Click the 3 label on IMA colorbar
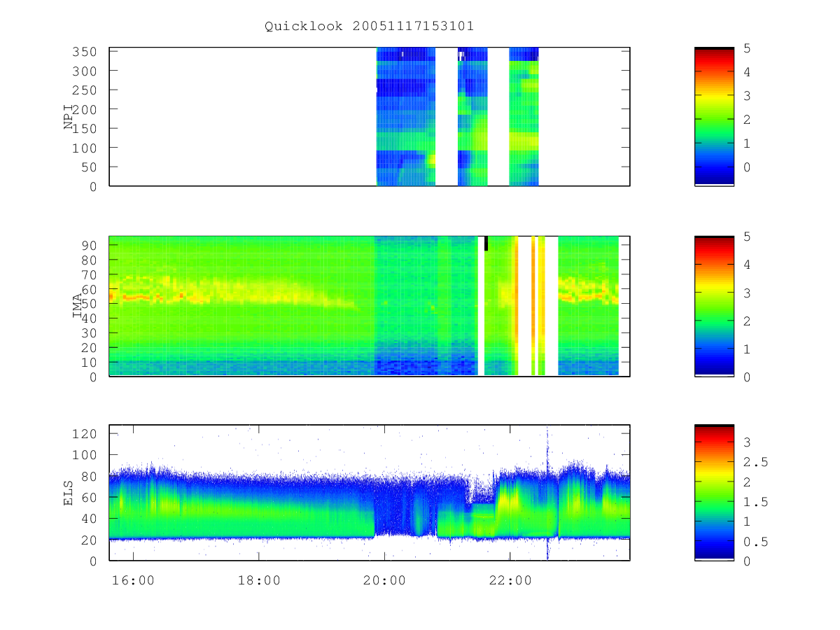The width and height of the screenshot is (840, 630). [746, 293]
